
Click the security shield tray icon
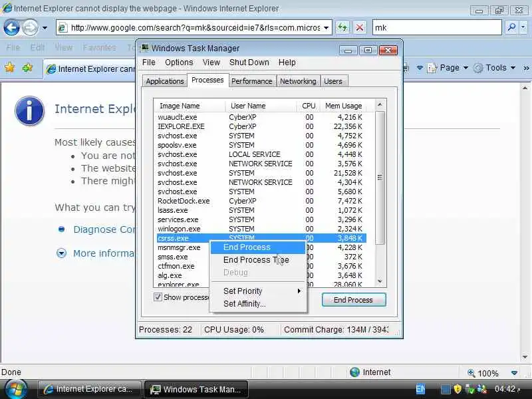pos(458,389)
